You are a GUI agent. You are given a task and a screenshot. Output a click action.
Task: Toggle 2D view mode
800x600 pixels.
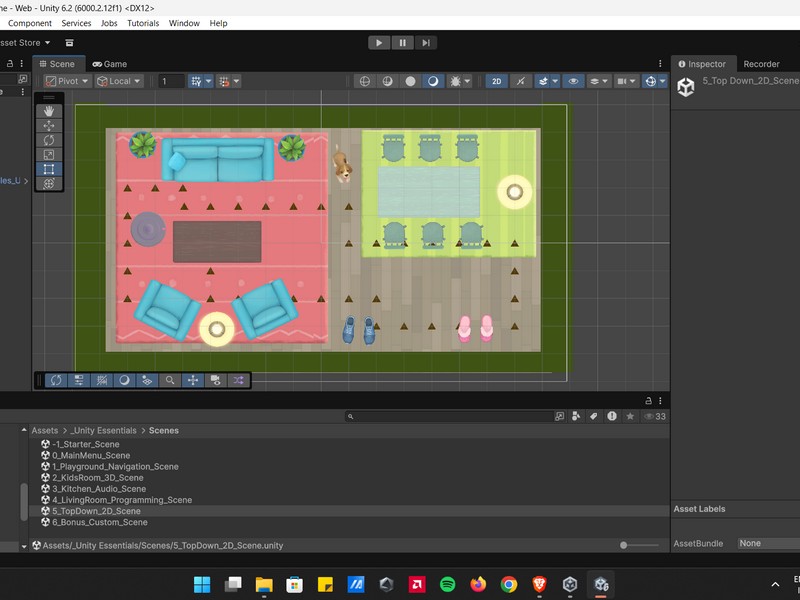pyautogui.click(x=496, y=81)
